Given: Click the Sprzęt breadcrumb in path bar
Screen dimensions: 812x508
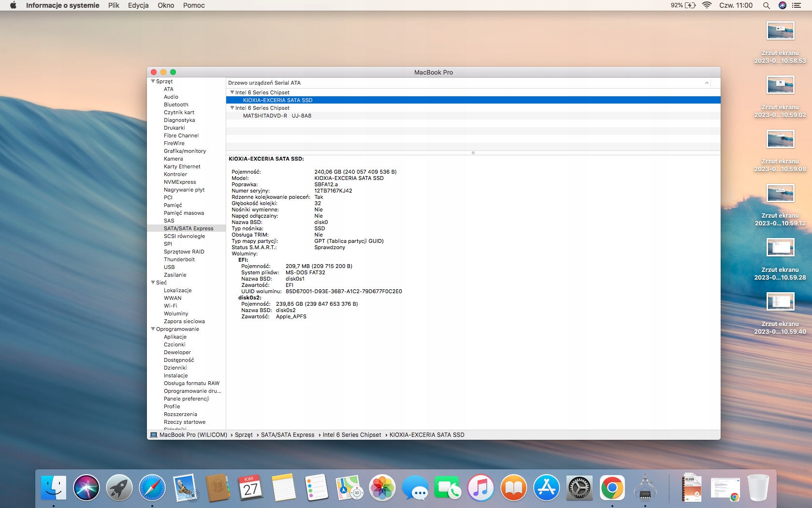Looking at the screenshot, I should click(244, 435).
